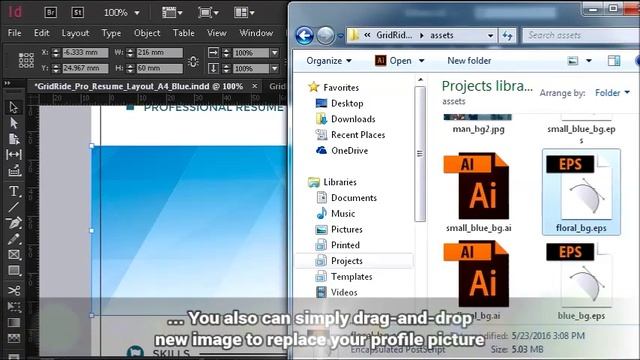Open the Edit menu
Image resolution: width=640 pixels, height=360 pixels.
tap(42, 33)
